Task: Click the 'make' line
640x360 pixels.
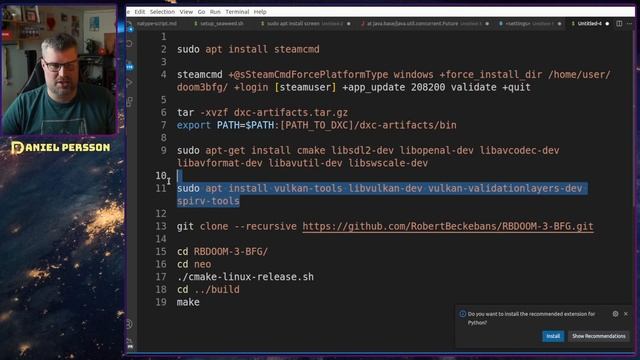Action: (x=188, y=302)
